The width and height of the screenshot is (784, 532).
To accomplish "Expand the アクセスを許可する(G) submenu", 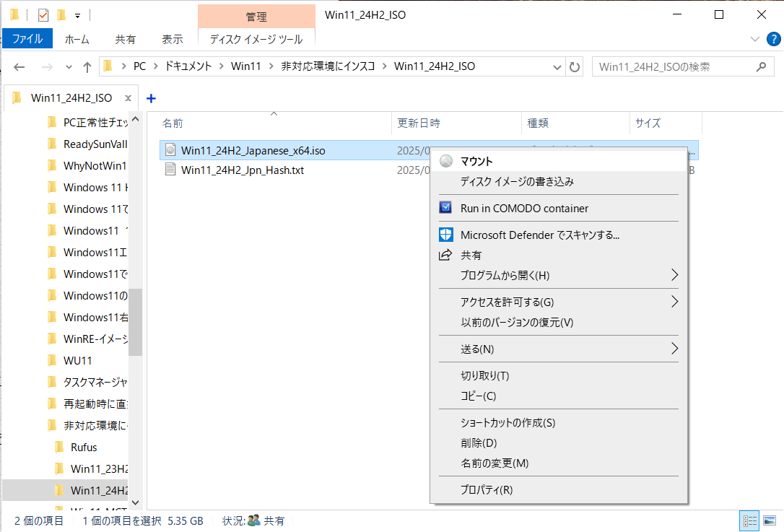I will 559,302.
